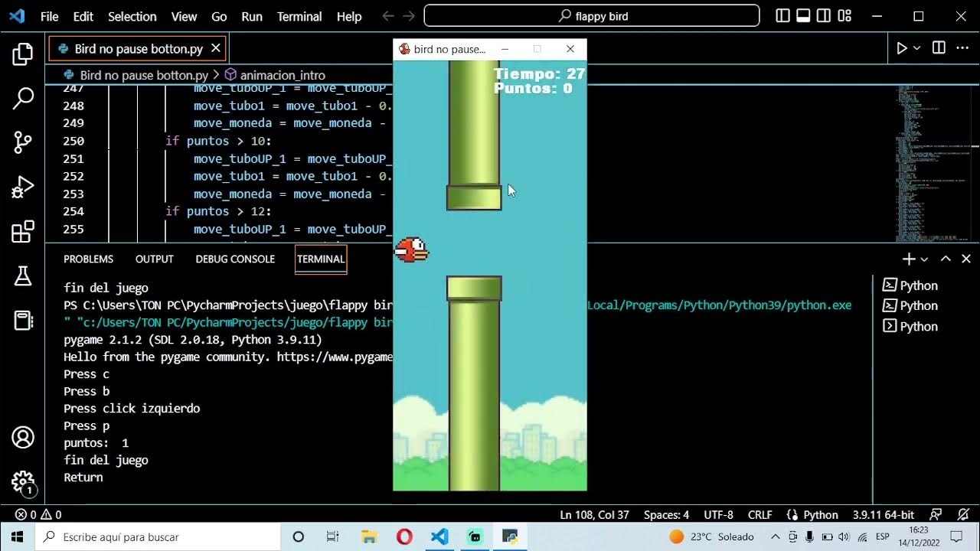980x551 pixels.
Task: Switch to the PROBLEMS panel tab
Action: pos(88,259)
